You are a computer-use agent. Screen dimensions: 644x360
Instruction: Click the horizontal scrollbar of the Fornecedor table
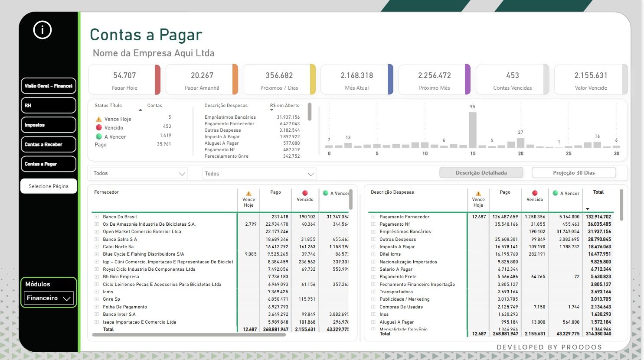pos(189,335)
